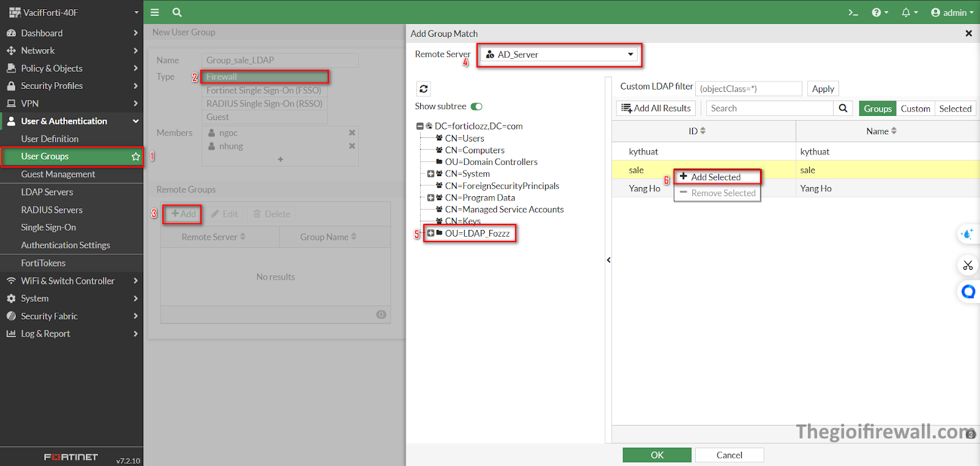Open the CLI console icon

click(853, 12)
